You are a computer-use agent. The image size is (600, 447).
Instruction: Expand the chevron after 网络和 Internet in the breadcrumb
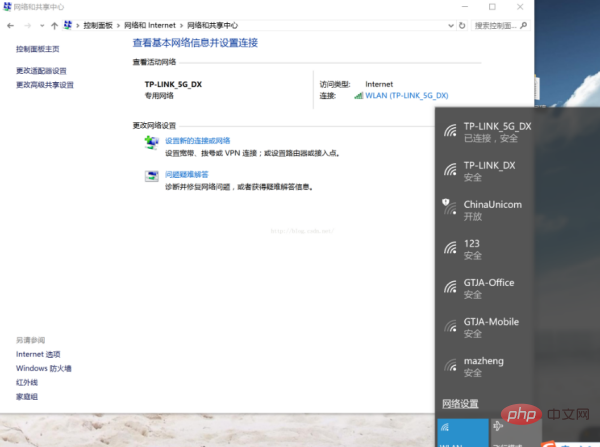181,26
